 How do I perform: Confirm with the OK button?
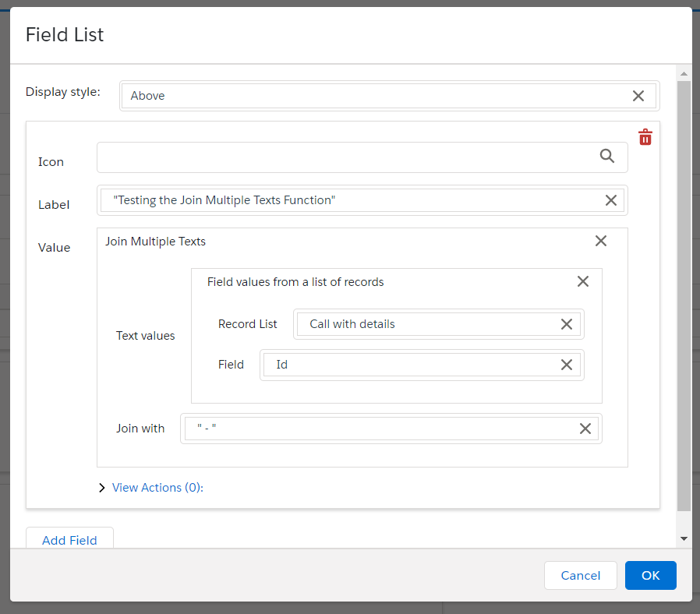click(x=650, y=576)
